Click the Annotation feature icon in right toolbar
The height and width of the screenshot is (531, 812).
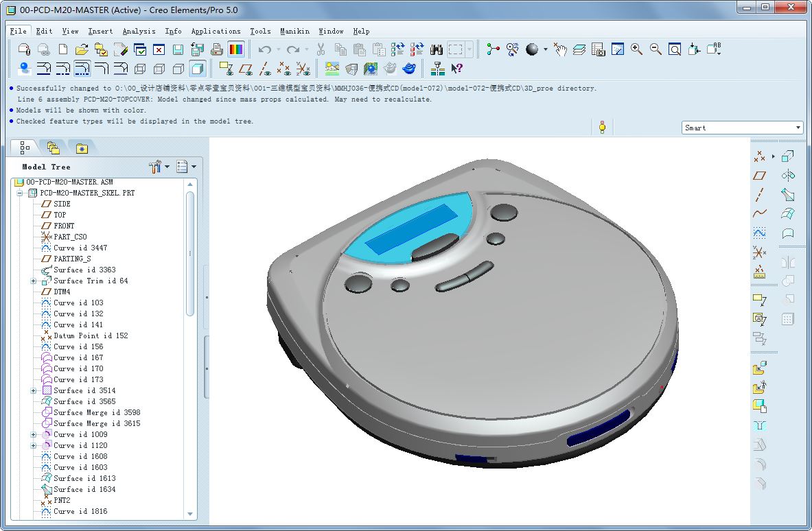pos(759,300)
